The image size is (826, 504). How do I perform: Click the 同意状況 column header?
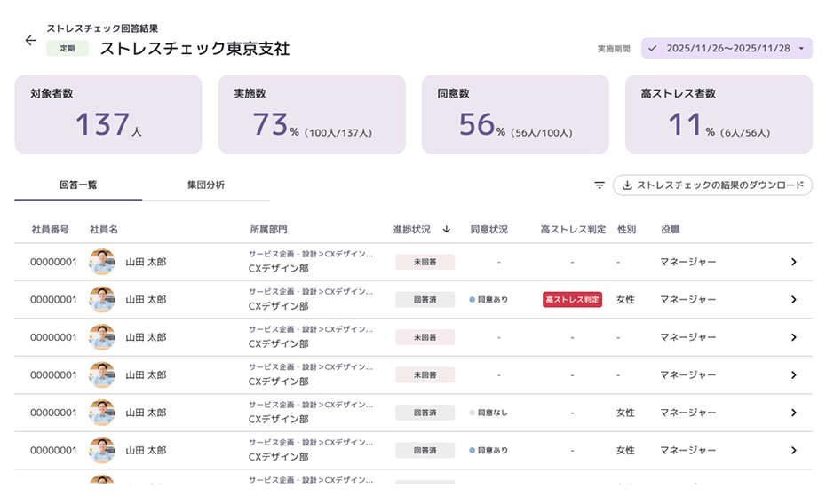click(488, 230)
